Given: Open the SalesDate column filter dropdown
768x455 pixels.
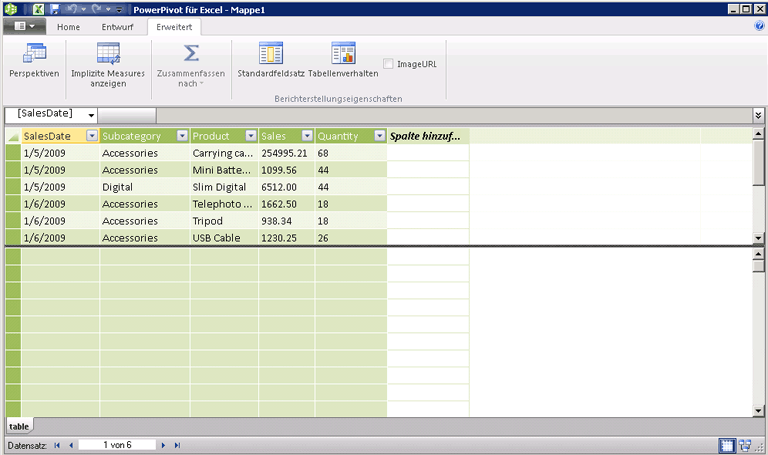Looking at the screenshot, I should coord(92,136).
